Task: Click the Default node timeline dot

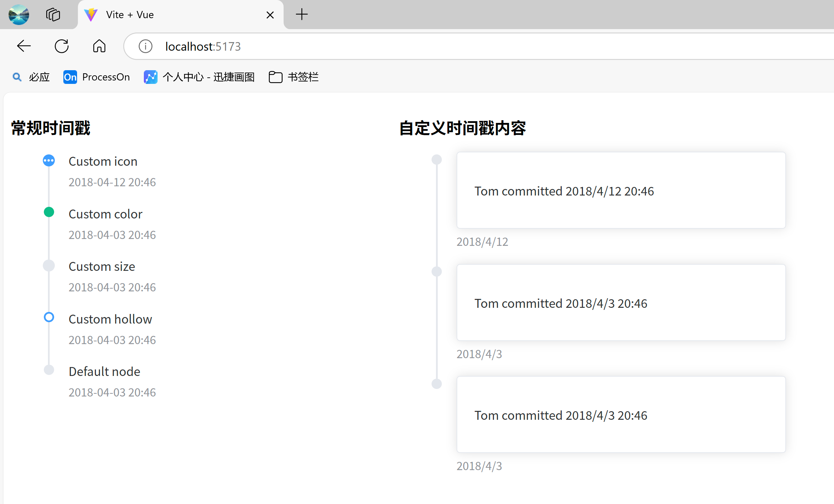Action: [49, 370]
